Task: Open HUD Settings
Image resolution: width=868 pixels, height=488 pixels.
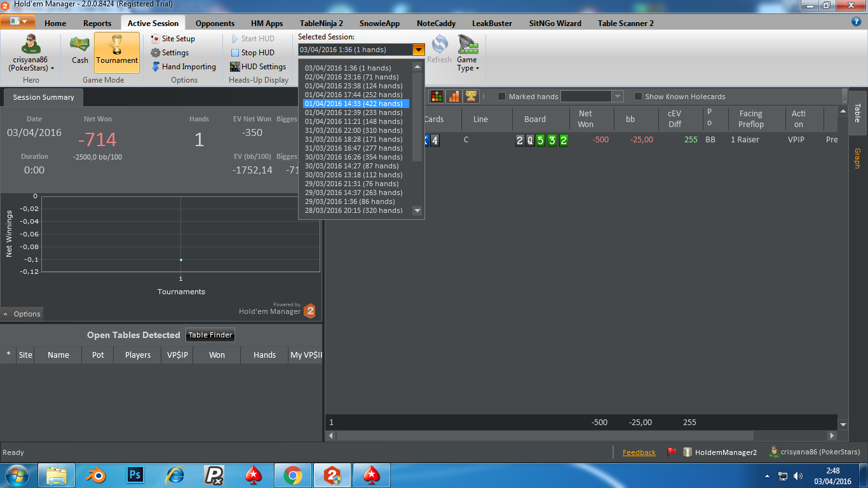Action: [x=258, y=67]
